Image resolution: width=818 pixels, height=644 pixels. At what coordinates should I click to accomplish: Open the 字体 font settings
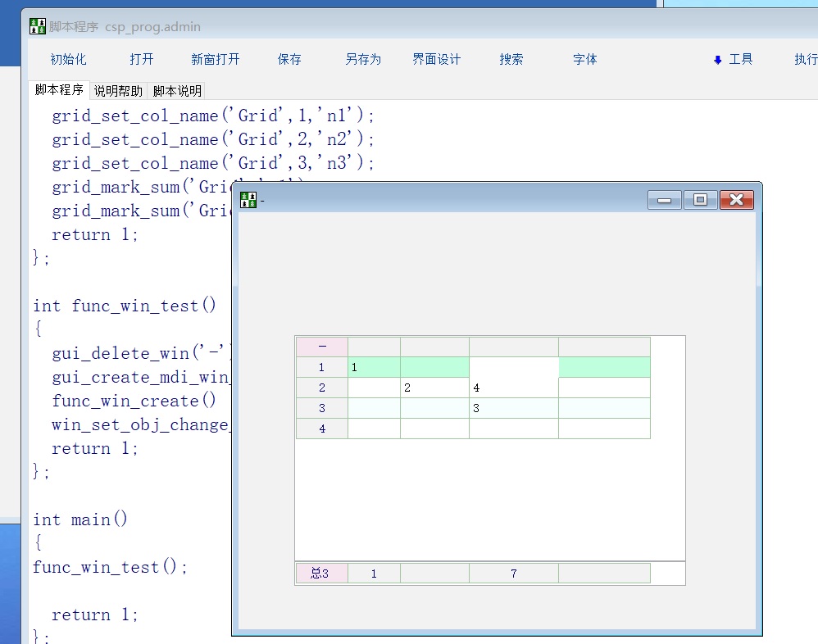click(585, 59)
